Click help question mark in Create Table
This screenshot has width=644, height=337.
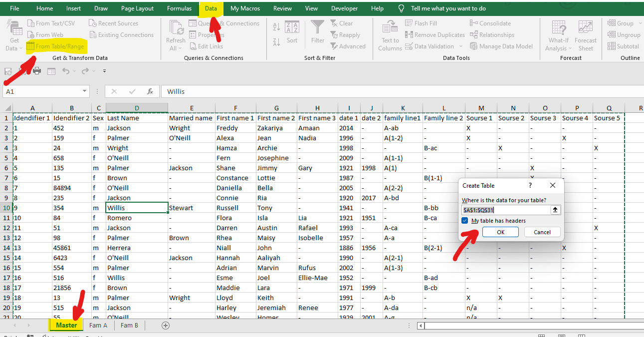coord(530,185)
